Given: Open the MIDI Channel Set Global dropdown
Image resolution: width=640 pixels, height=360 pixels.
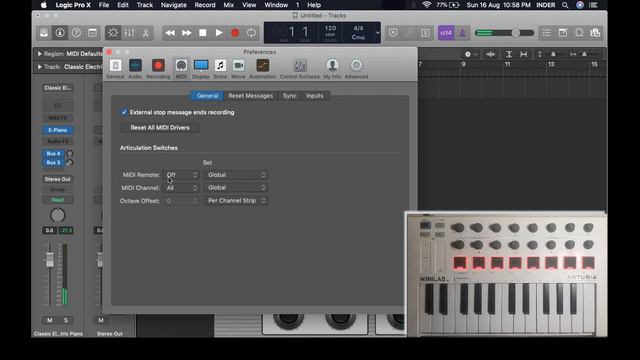Looking at the screenshot, I should (236, 188).
